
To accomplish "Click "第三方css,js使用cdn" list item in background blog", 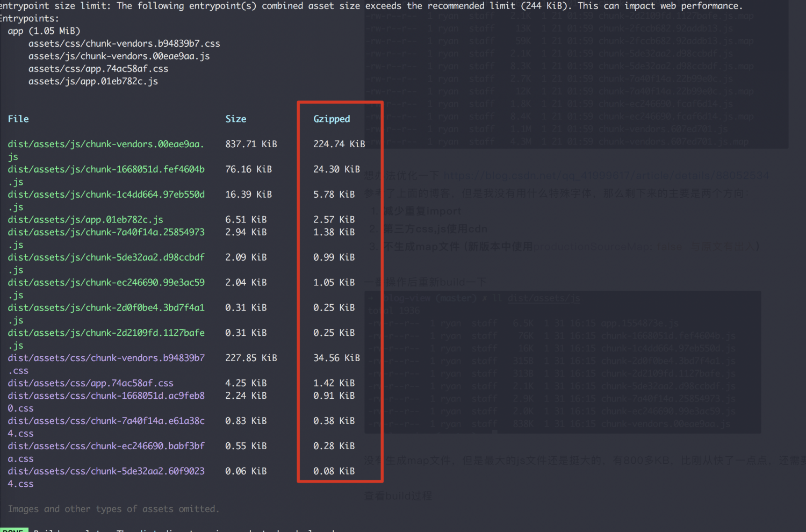I will point(435,229).
